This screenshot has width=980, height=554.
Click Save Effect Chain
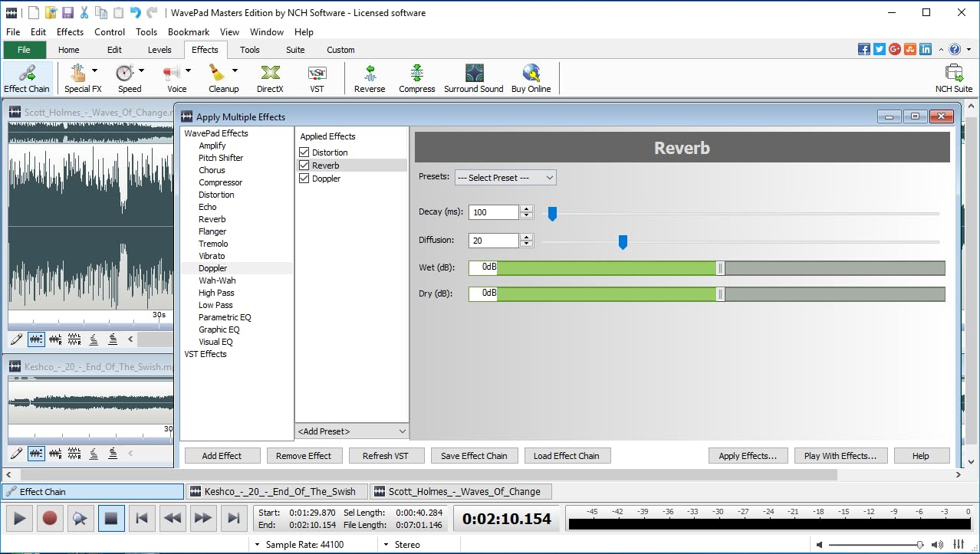(474, 455)
